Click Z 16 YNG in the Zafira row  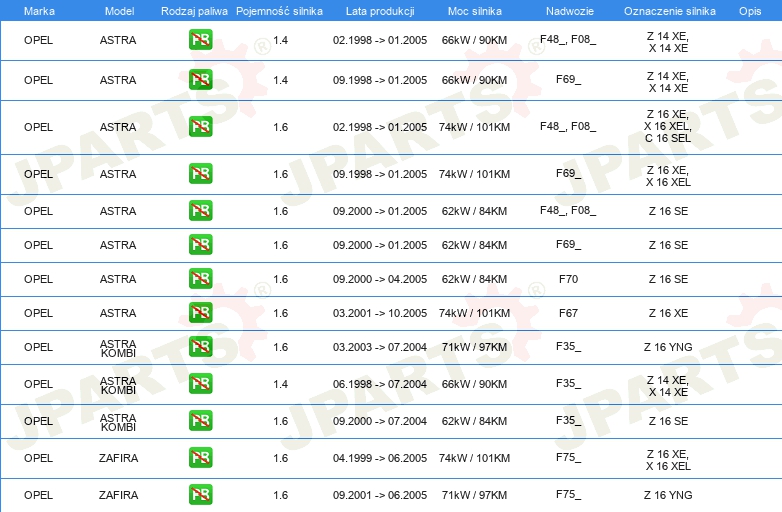[668, 495]
